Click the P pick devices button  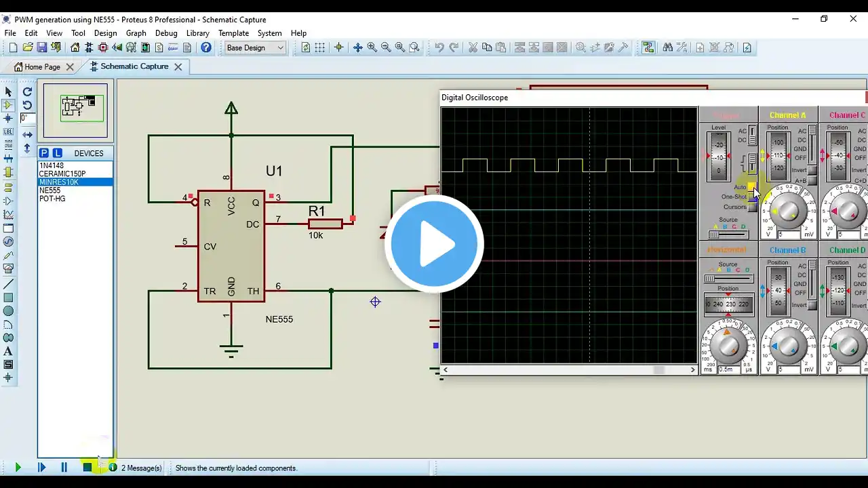pos(44,153)
